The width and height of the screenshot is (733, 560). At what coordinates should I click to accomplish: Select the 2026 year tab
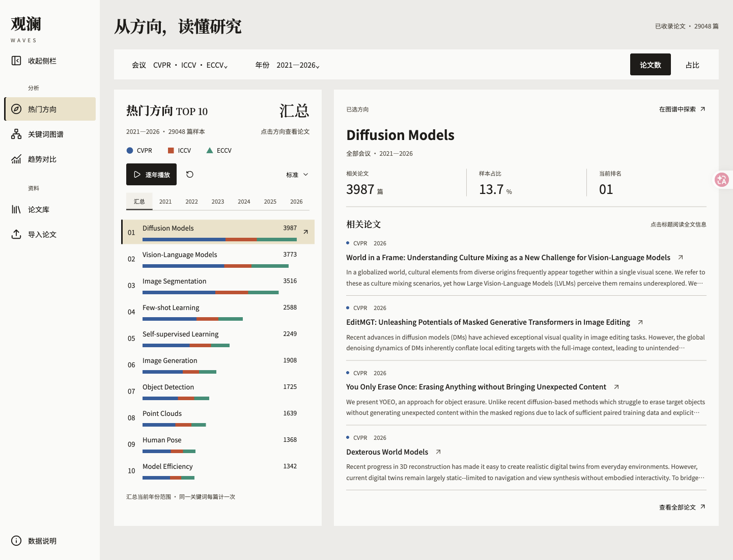(x=296, y=202)
